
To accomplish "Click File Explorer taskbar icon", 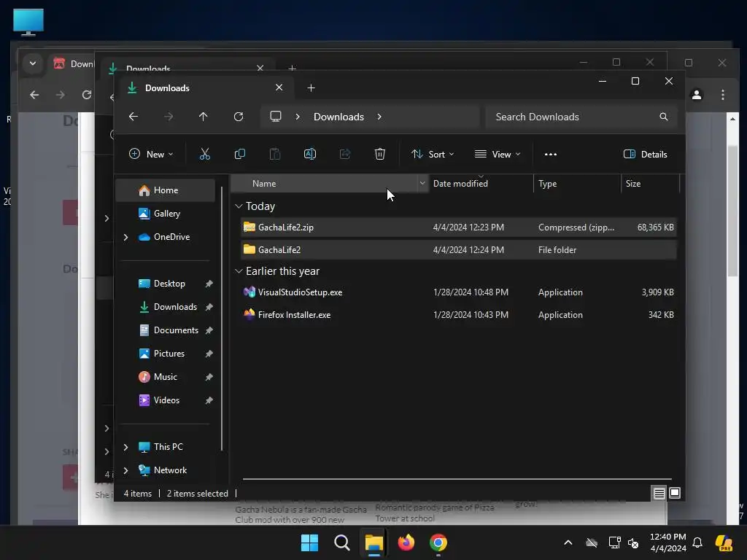I will click(x=374, y=542).
